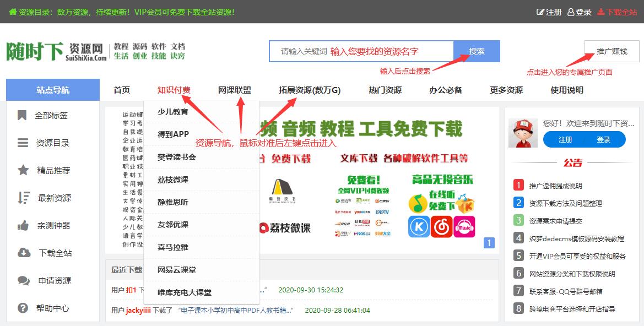Open 全部标签 via the bookmark icon
The width and height of the screenshot is (644, 326).
click(x=21, y=116)
